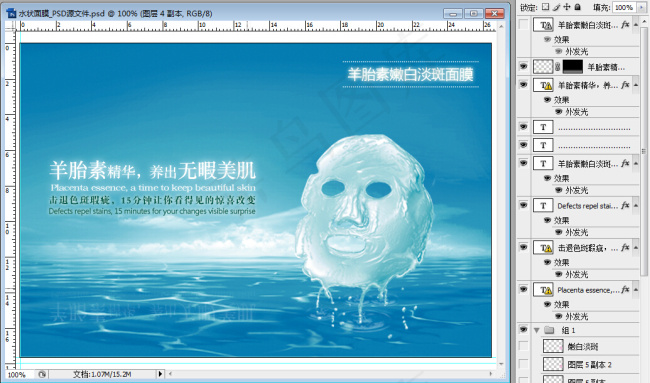Collapse effects arrow on Defects repel stai... layer

[x=635, y=206]
